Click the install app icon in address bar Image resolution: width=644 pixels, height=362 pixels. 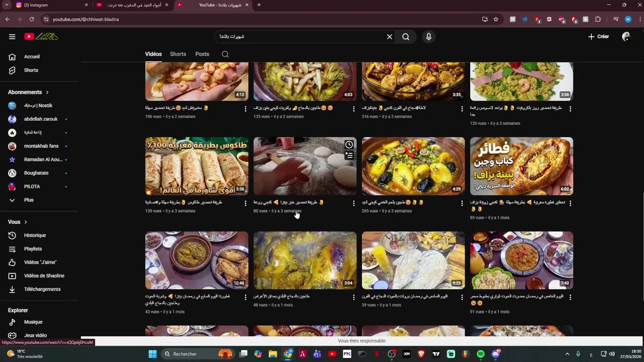485,19
